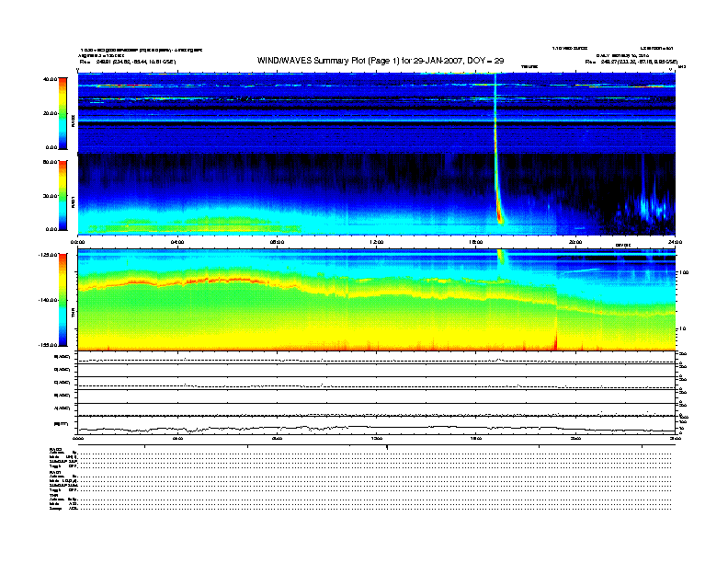This screenshot has width=728, height=563.
Task: Click the RAD1 color scale bar
Action: coord(63,196)
